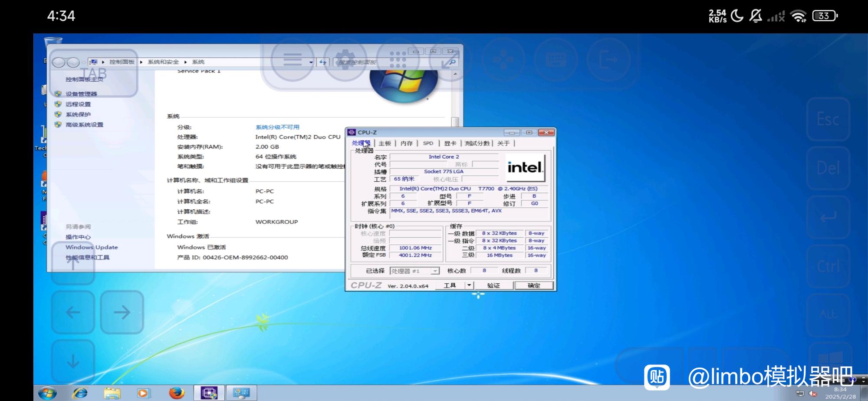The image size is (868, 401).
Task: Open the emulator gear settings overlay button
Action: 345,60
